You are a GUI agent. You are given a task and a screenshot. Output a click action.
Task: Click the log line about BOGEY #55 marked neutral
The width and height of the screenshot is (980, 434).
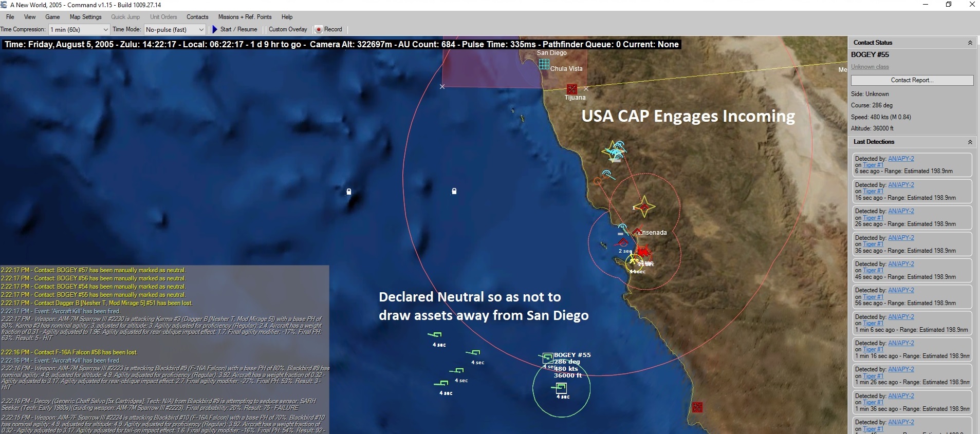93,295
